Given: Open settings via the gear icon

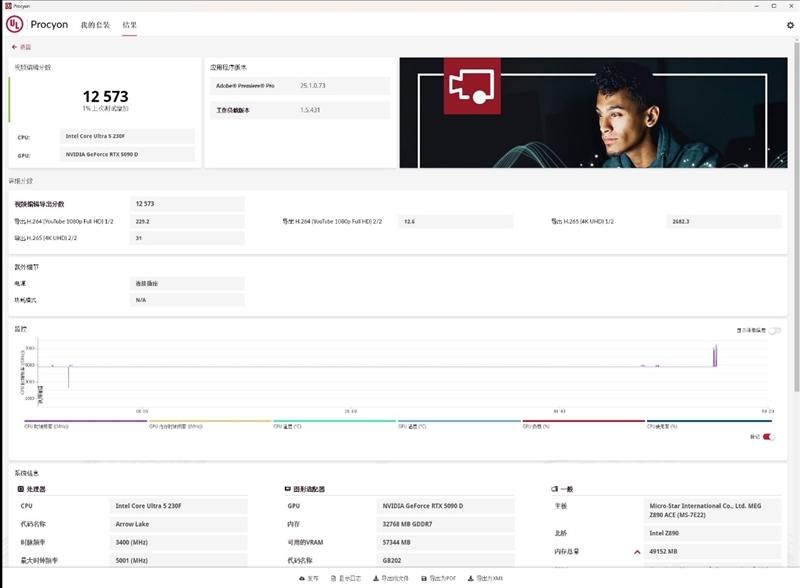Looking at the screenshot, I should click(790, 25).
